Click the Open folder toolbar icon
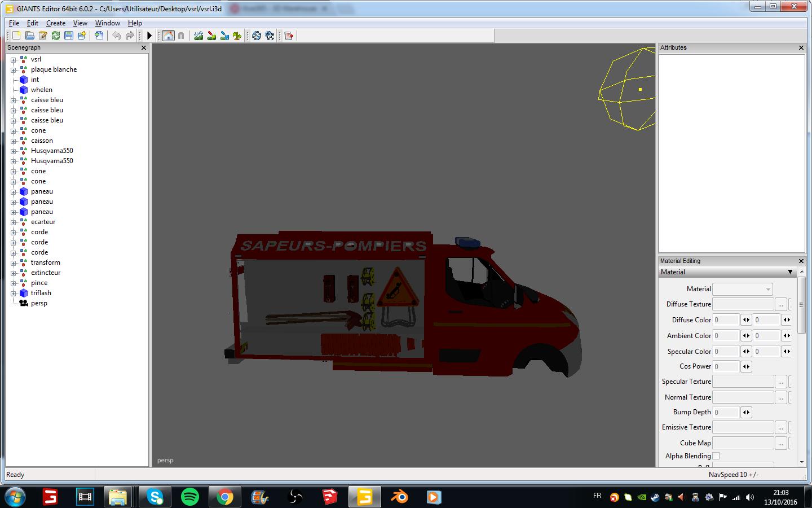 [30, 36]
